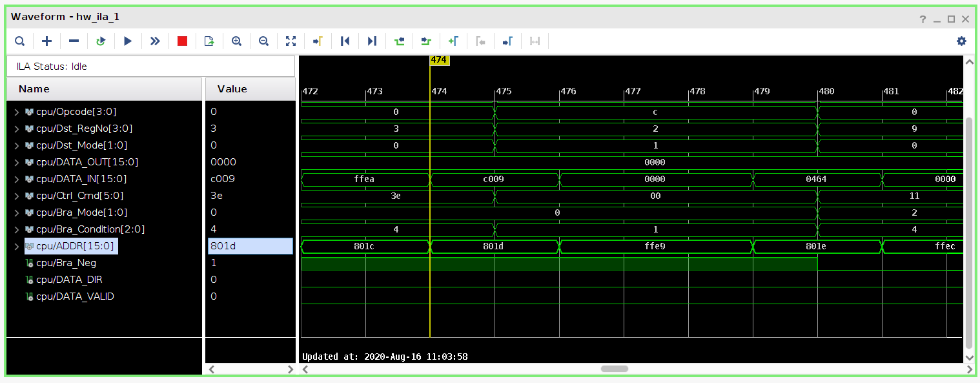This screenshot has width=980, height=383.
Task: Go to the next transition
Action: point(426,41)
